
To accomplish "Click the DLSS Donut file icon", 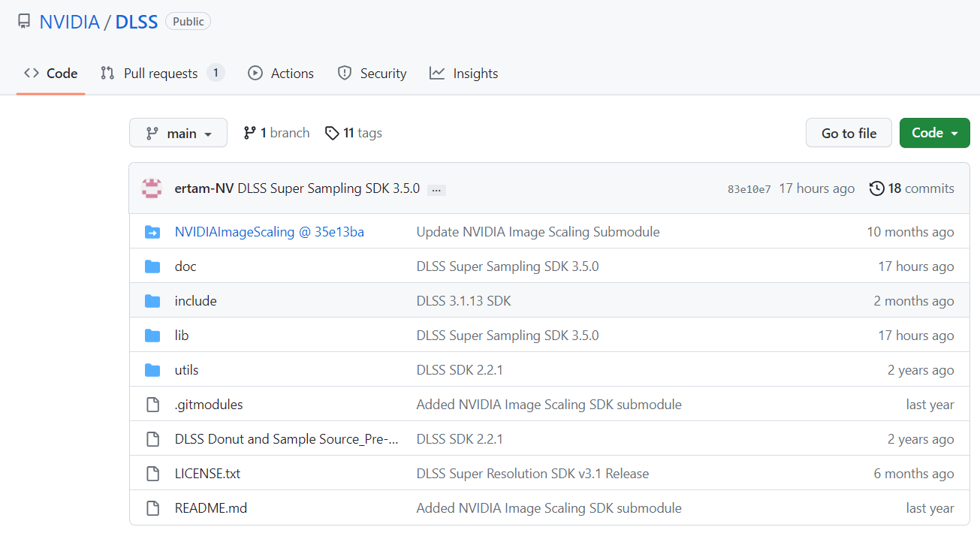I will tap(152, 439).
